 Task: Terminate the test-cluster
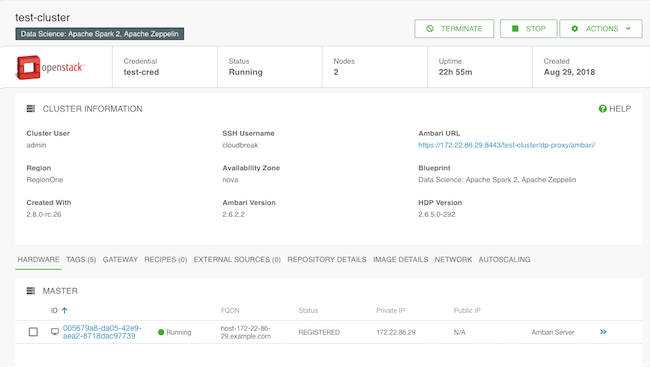454,29
